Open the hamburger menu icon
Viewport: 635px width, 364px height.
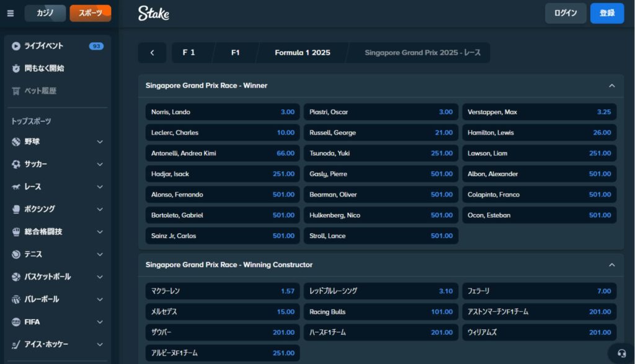click(x=11, y=14)
